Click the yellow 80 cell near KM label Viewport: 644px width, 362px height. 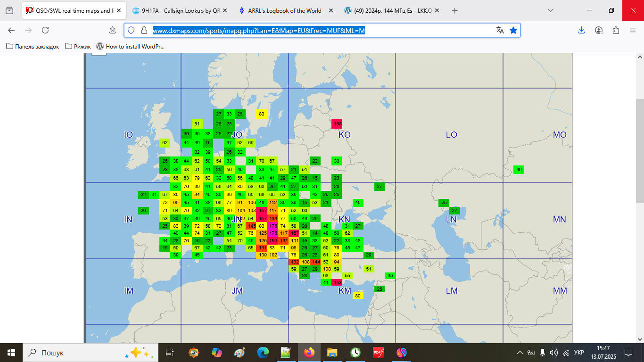358,296
